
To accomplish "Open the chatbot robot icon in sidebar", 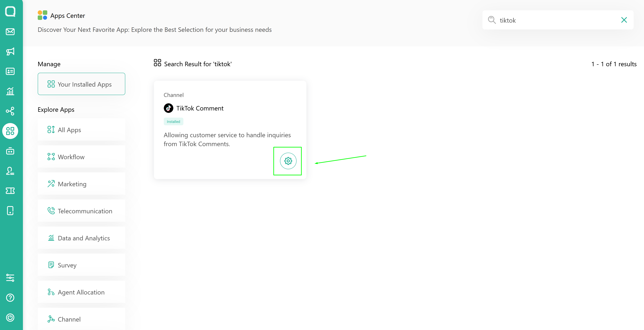I will pyautogui.click(x=10, y=151).
